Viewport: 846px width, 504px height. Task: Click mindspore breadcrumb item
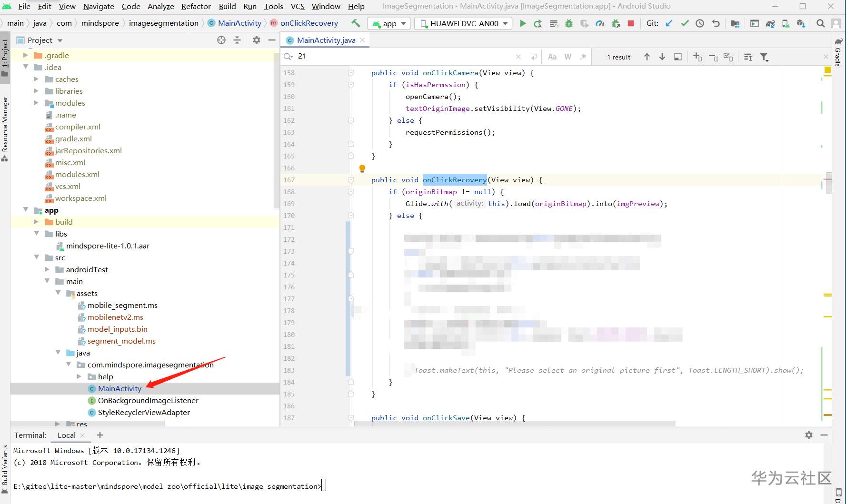[100, 23]
